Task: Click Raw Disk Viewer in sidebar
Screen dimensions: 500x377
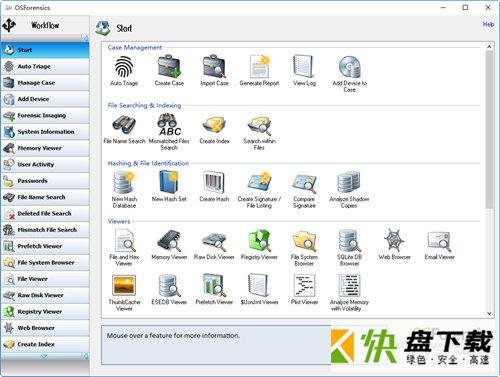Action: 45,295
